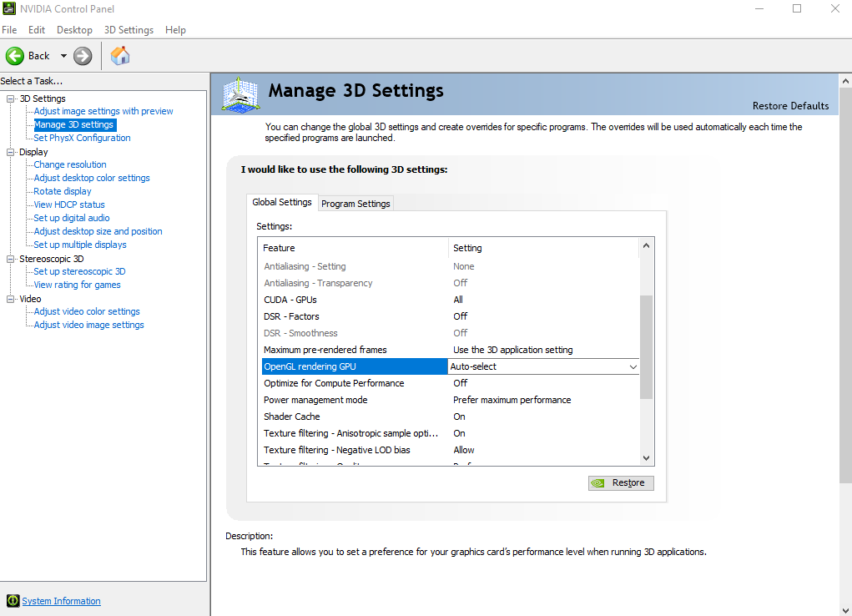Select the CUDA - GPUs row
Screen dimensions: 852x616
450,300
